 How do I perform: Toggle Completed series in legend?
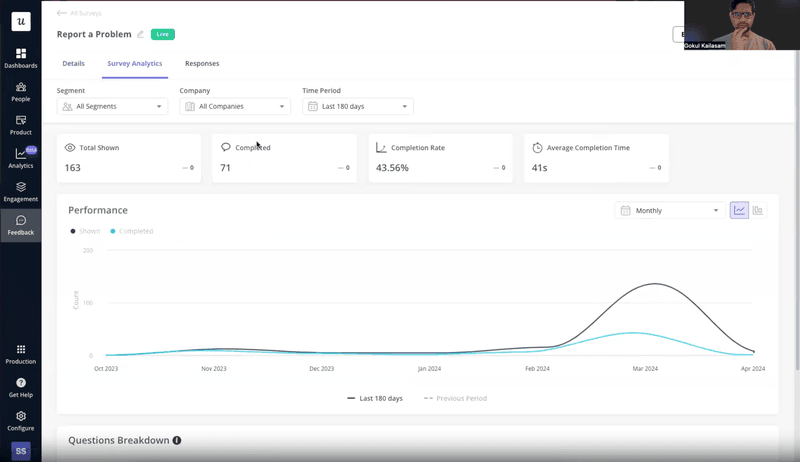pos(132,231)
